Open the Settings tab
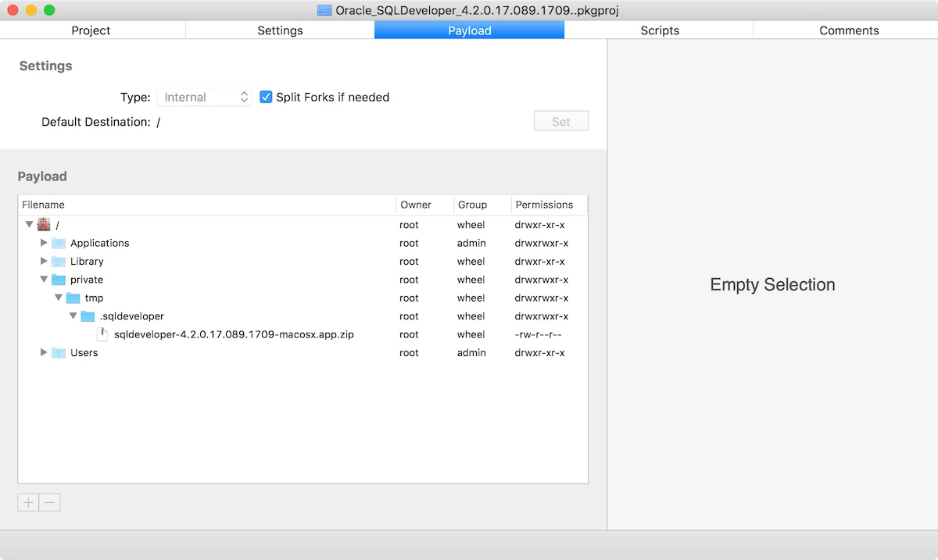The image size is (938, 560). pos(280,30)
